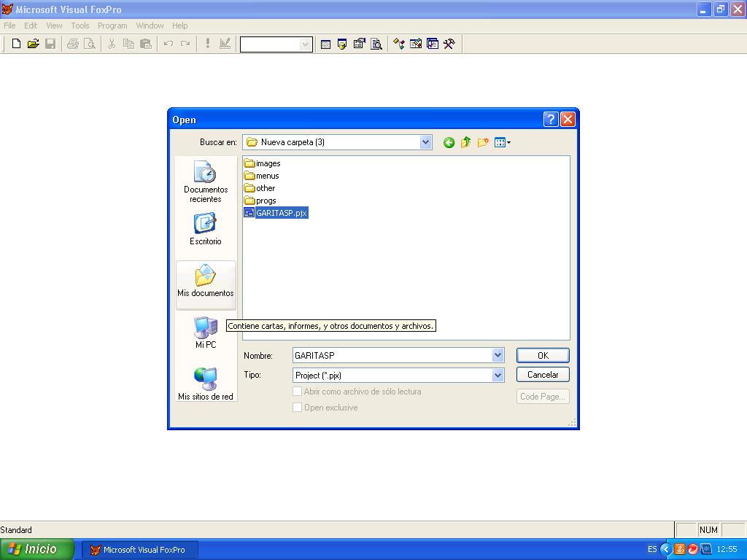Open the Data Session window icon
The image size is (747, 560).
point(342,44)
